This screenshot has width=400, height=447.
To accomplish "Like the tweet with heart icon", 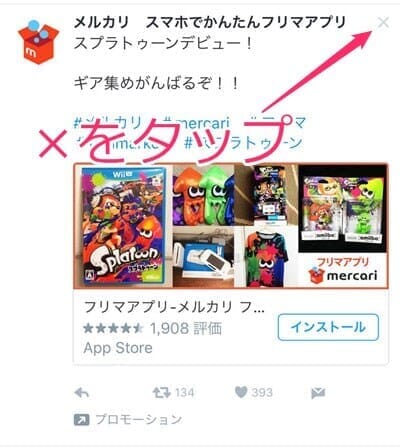I will [x=241, y=392].
